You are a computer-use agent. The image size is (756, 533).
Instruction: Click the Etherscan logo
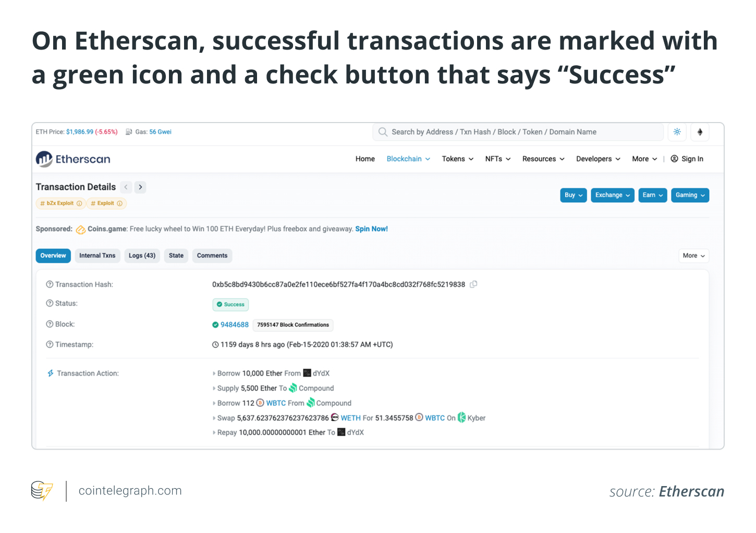point(73,159)
